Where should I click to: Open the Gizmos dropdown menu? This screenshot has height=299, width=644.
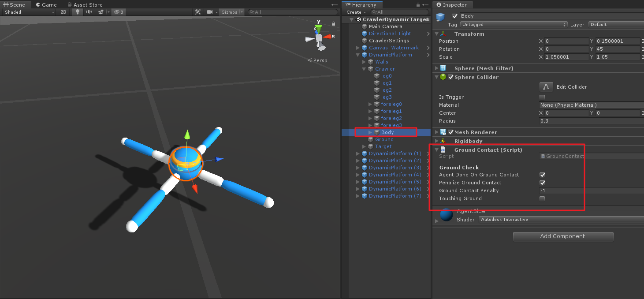click(x=231, y=12)
